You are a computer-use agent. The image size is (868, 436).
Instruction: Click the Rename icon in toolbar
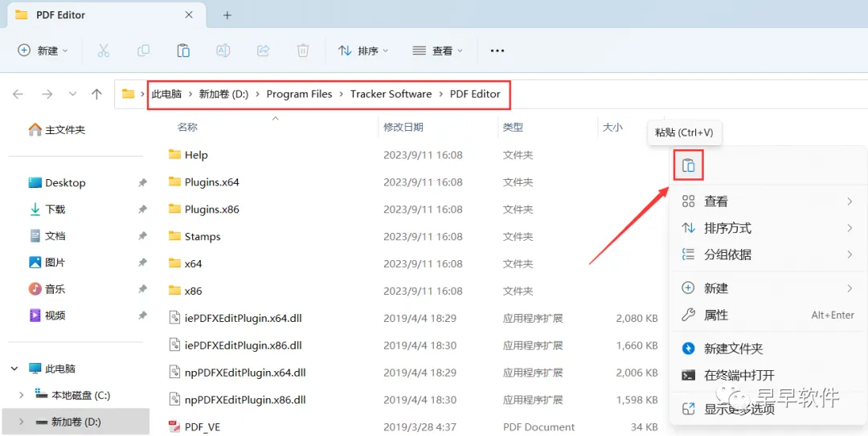pos(223,51)
